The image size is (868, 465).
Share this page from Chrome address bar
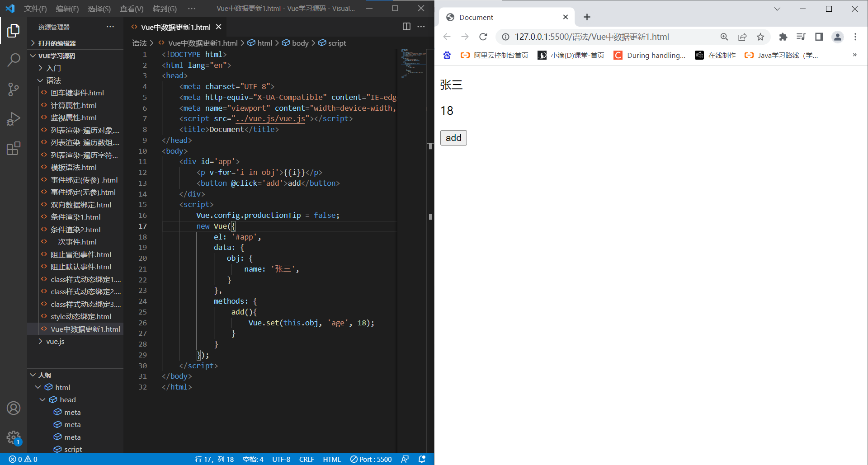click(742, 37)
